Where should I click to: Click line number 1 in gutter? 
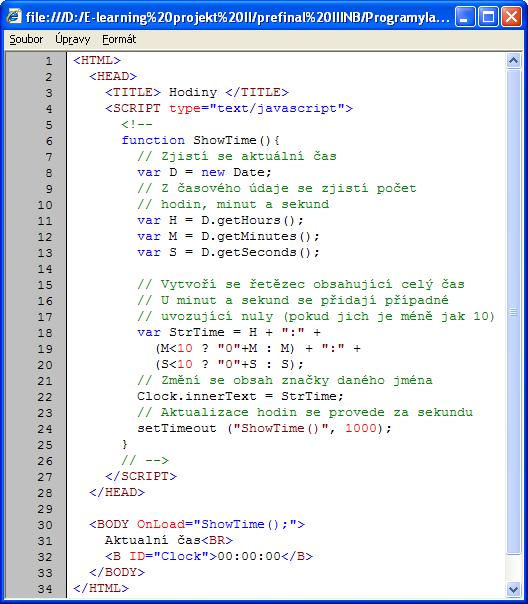point(49,61)
